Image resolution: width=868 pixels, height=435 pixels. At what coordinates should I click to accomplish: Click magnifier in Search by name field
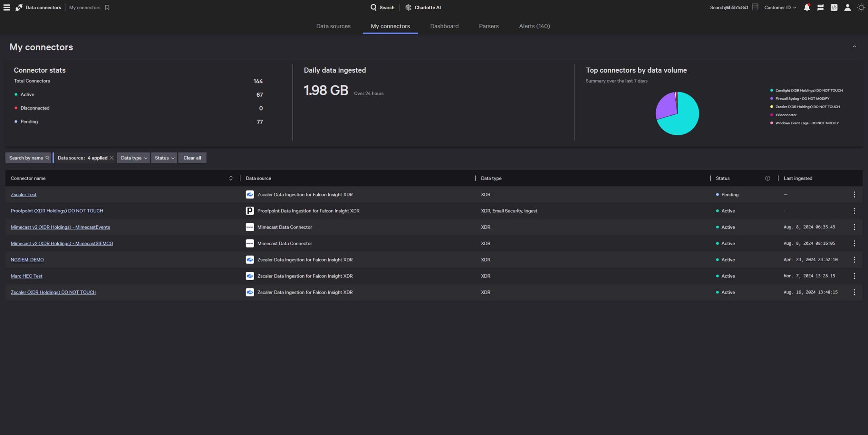coord(47,158)
